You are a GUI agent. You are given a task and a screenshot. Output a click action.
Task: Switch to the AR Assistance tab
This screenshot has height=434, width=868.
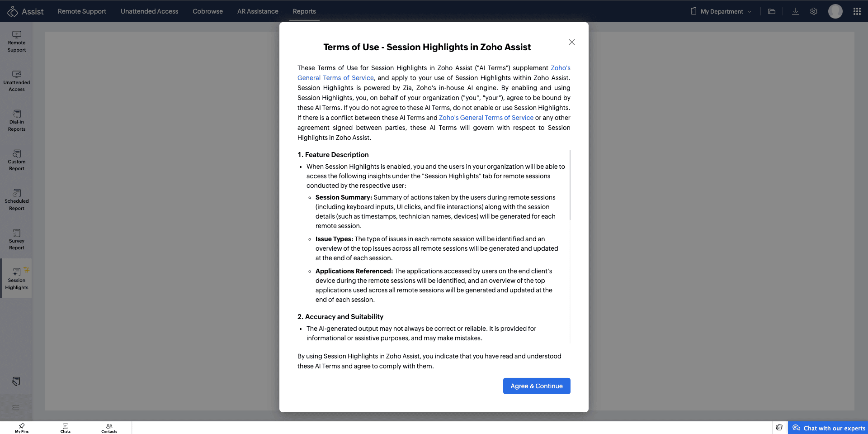point(258,11)
